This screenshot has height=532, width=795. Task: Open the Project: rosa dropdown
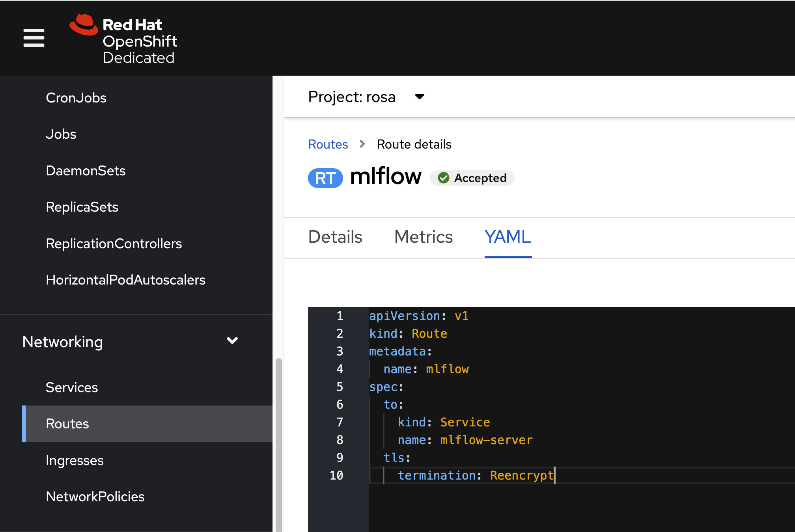[366, 97]
